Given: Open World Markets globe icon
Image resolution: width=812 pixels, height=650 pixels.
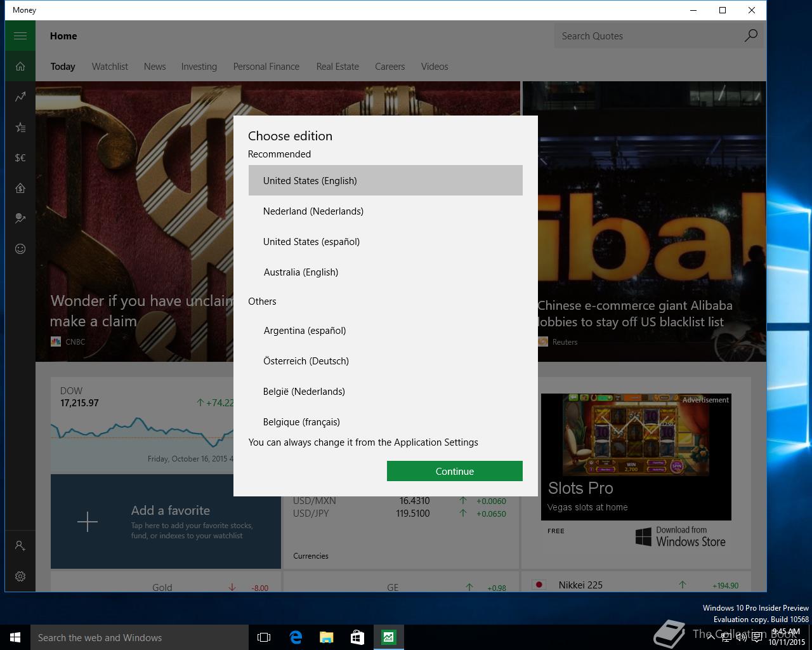Looking at the screenshot, I should [x=20, y=218].
